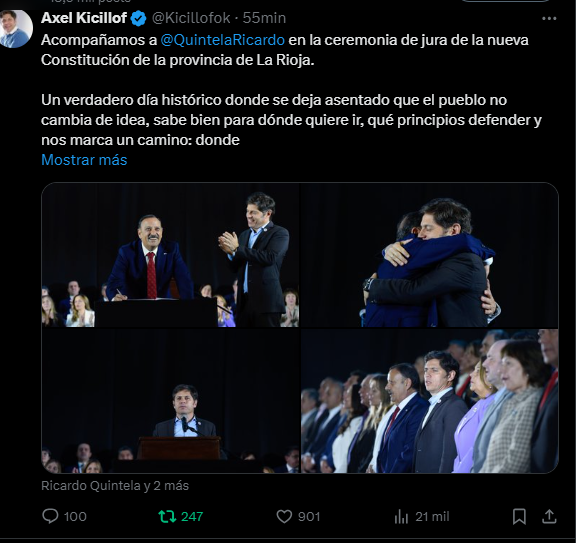Open the 55min timestamp link
Screen dimensions: 576x543
[264, 18]
